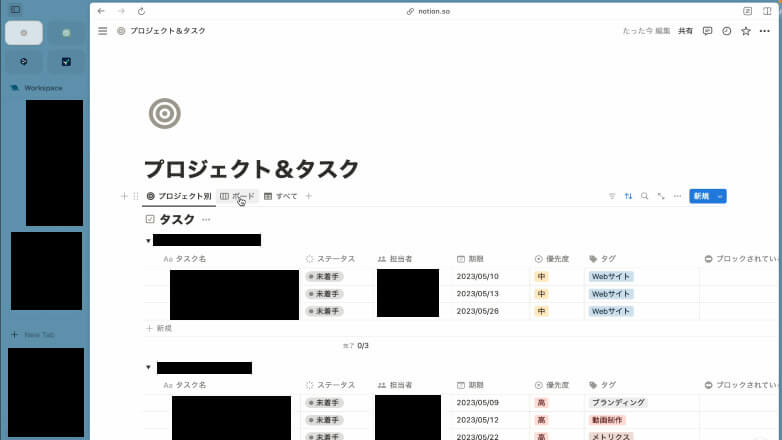Click the 2023/05/10 due date cell
This screenshot has width=782, height=440.
[477, 276]
